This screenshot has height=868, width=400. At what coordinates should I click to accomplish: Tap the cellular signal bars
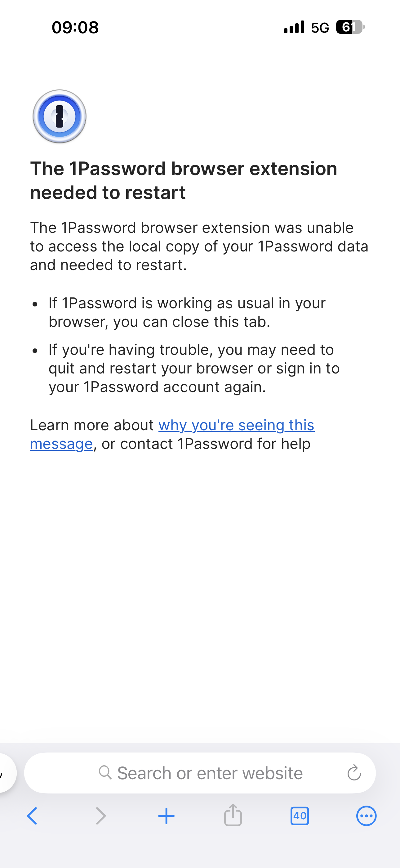[x=294, y=27]
